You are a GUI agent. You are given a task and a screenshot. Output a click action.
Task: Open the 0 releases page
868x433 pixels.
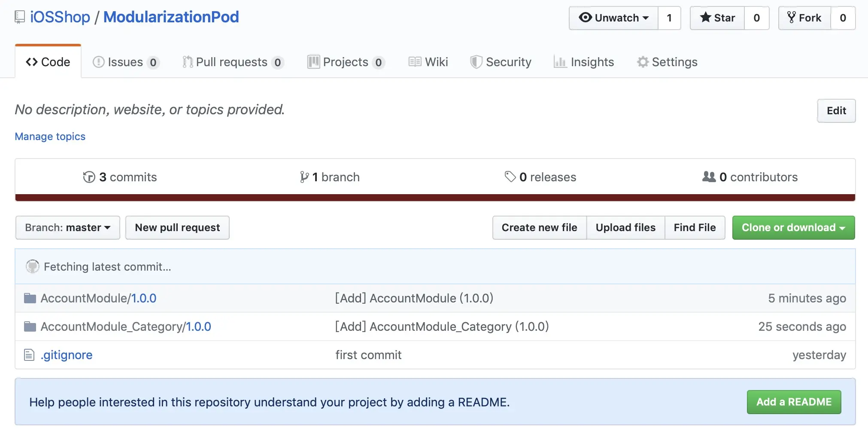point(540,177)
